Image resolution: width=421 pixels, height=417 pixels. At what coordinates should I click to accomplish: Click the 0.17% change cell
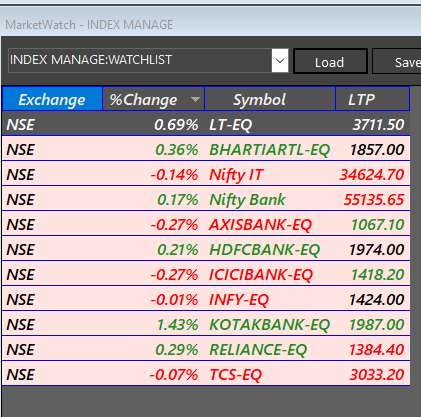pyautogui.click(x=153, y=199)
